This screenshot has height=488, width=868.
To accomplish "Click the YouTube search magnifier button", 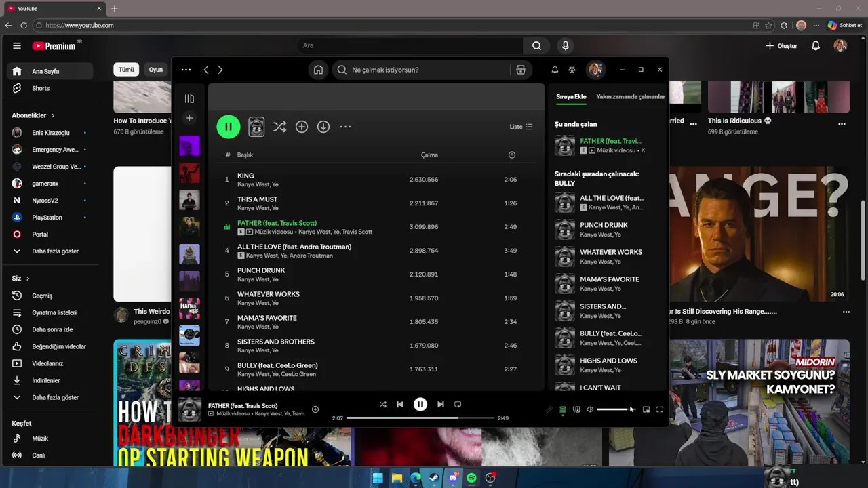I will coord(536,45).
